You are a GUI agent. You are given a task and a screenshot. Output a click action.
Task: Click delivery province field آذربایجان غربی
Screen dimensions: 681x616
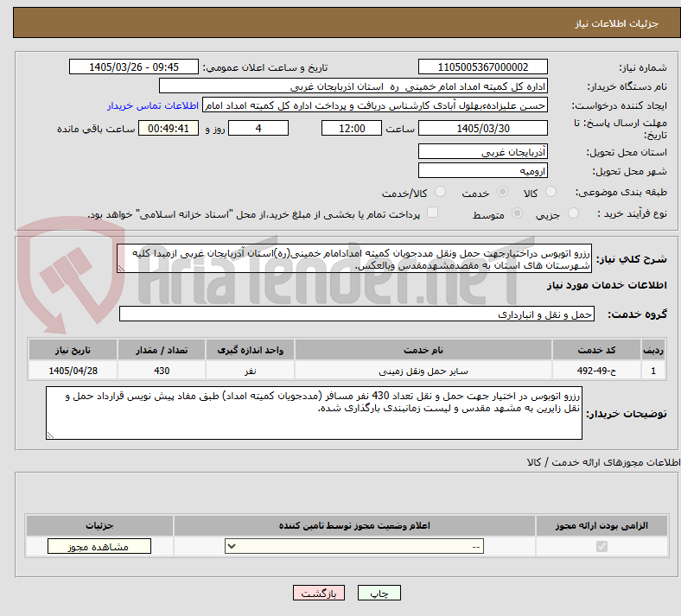point(483,151)
